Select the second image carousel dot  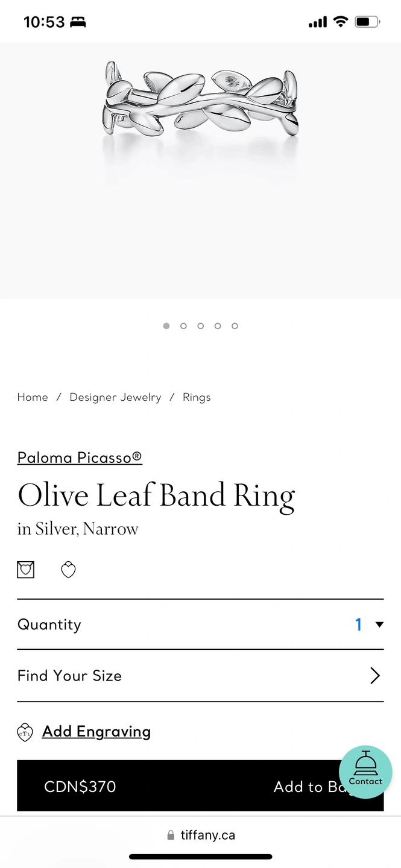[x=183, y=326]
